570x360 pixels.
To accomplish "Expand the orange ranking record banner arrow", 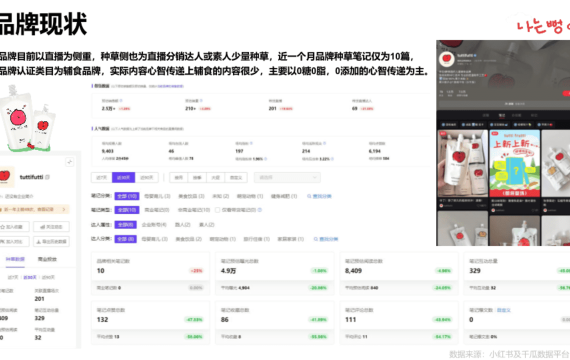I will 64,209.
